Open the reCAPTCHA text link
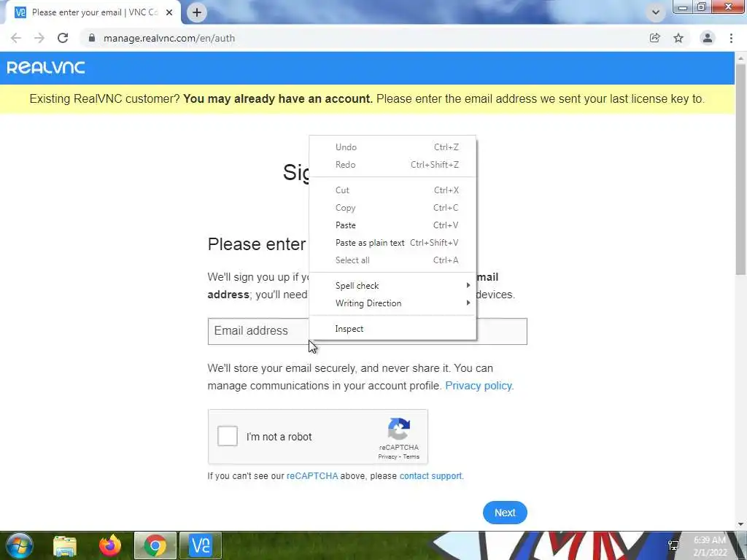The width and height of the screenshot is (747, 560). click(312, 476)
